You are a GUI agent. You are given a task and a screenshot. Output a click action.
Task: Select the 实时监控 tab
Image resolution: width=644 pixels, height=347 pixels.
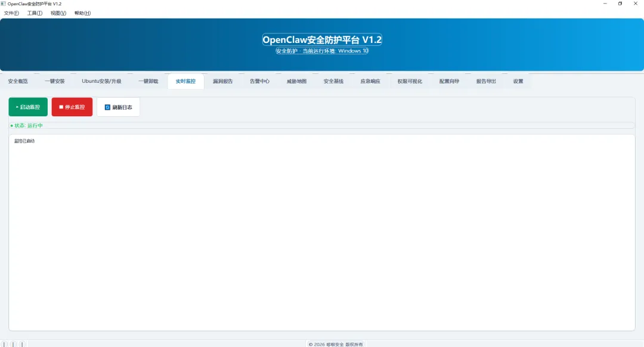click(x=185, y=81)
